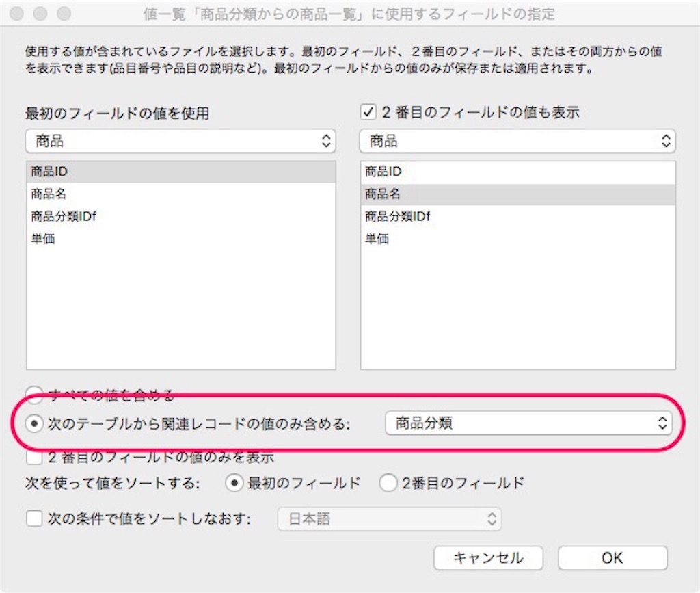
Task: Select 次のテーブルから関連レコードの値のみ含める radio button
Action: [x=34, y=423]
